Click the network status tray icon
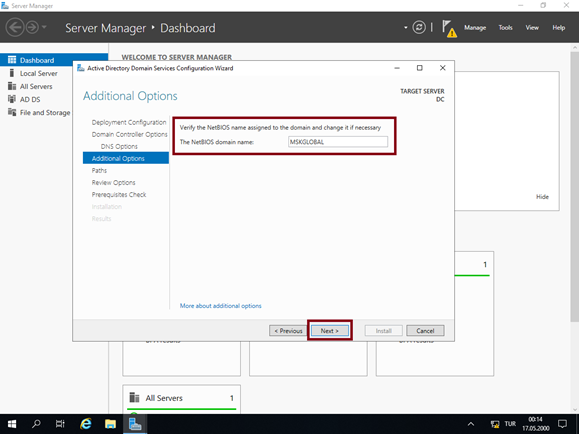The height and width of the screenshot is (434, 579). [x=495, y=424]
